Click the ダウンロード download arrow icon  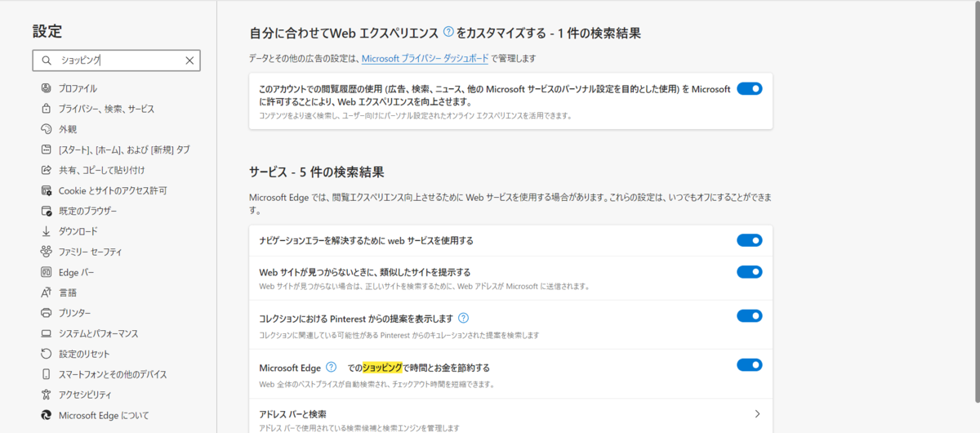point(46,231)
